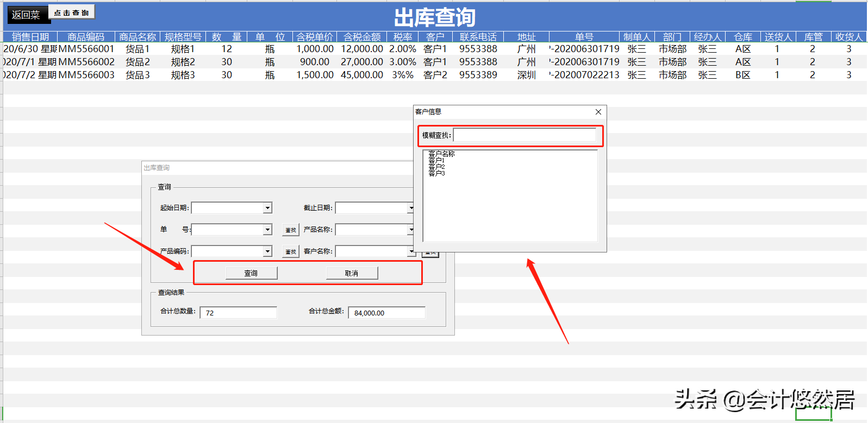
Task: Select the cell MM5566001
Action: tap(86, 49)
